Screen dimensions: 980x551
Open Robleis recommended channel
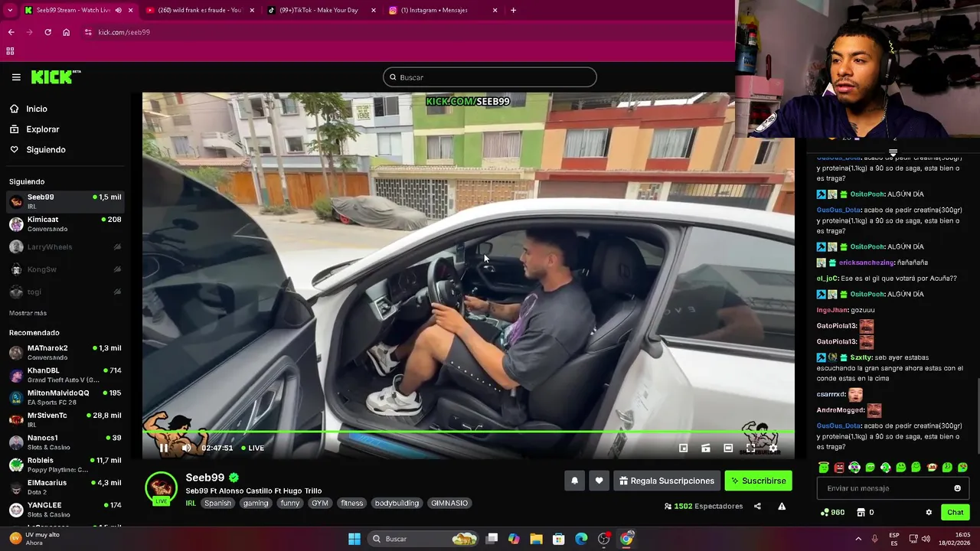65,465
